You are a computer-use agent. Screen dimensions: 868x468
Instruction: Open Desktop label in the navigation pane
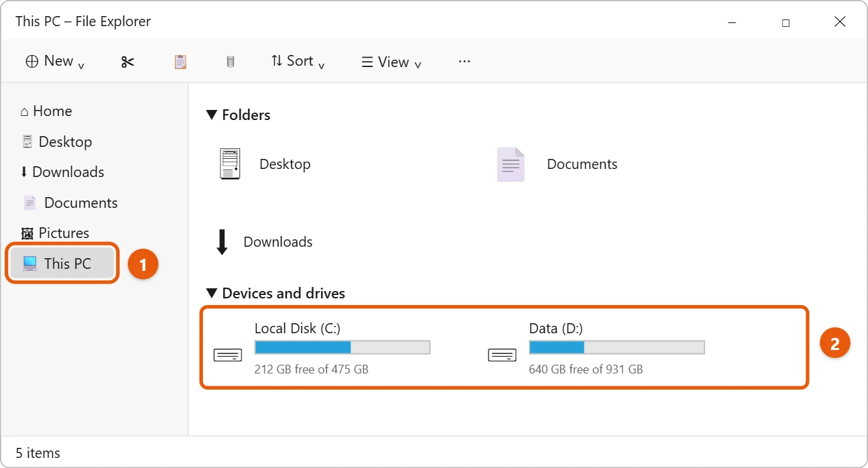[66, 141]
